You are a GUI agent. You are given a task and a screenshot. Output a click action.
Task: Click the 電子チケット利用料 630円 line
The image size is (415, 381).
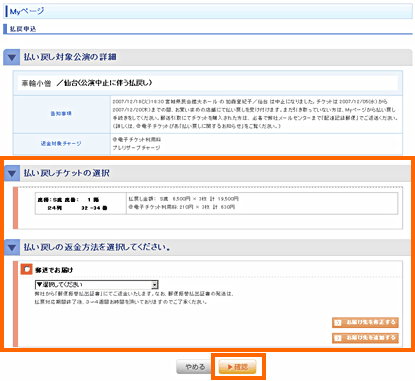[x=182, y=207]
